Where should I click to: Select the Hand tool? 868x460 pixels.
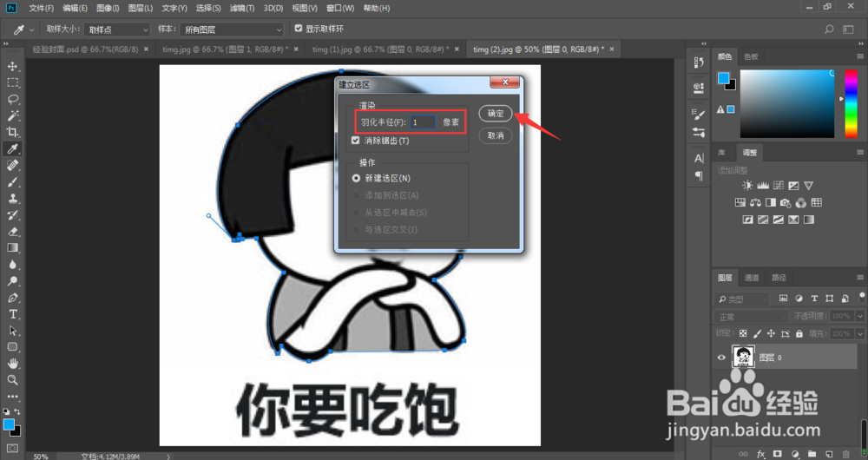point(12,364)
